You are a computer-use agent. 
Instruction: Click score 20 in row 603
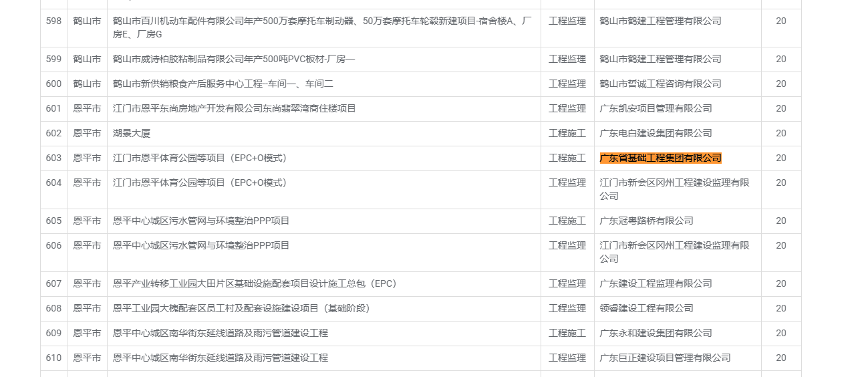[781, 158]
